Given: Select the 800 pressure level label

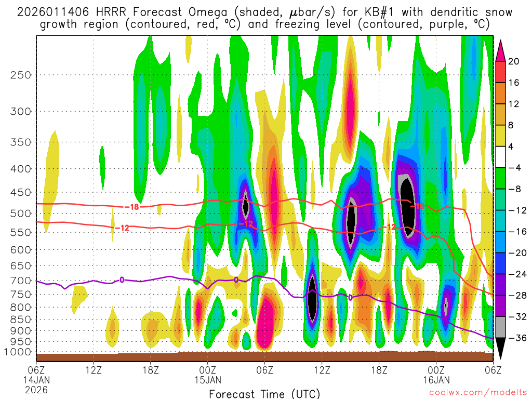Looking at the screenshot, I should point(21,307).
